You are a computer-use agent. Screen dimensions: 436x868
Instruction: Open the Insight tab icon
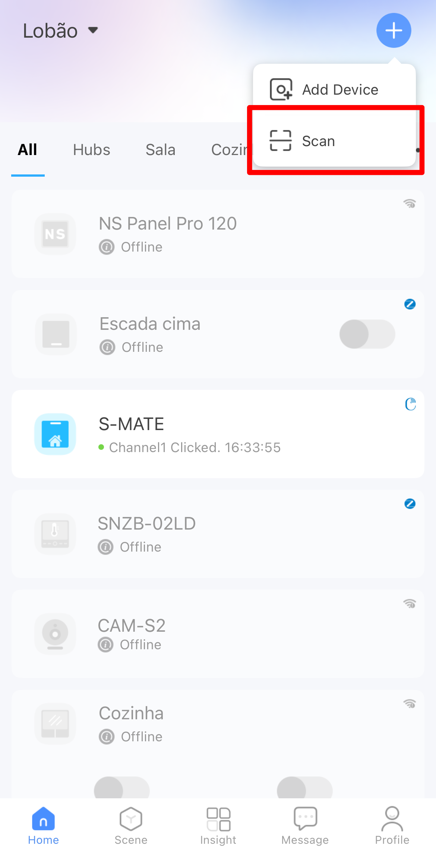pos(218,819)
